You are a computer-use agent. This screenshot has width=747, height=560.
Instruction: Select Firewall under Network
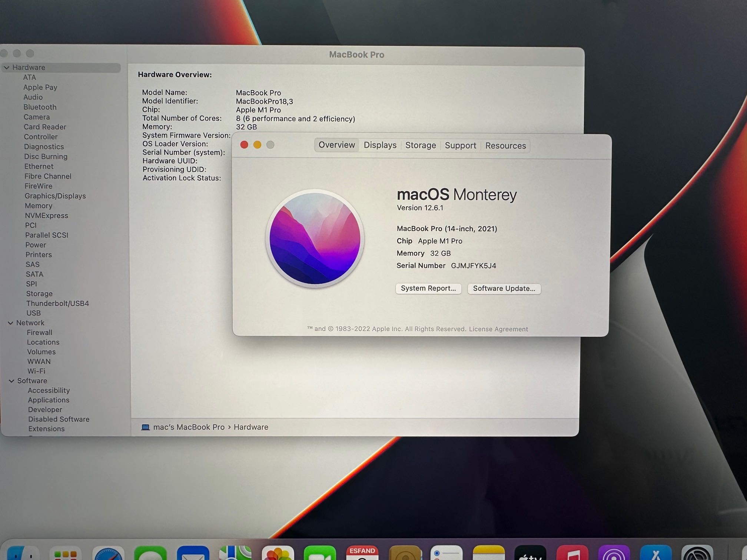point(39,333)
